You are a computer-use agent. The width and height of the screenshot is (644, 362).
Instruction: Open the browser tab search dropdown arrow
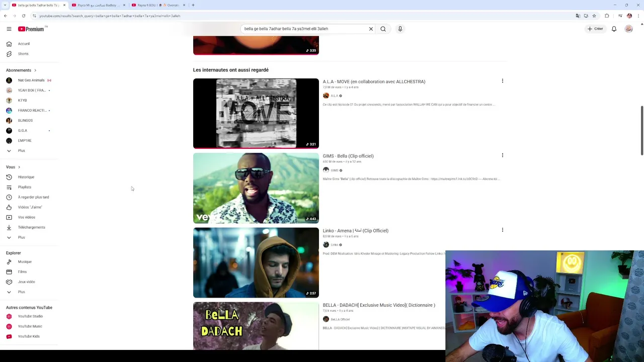click(5, 5)
